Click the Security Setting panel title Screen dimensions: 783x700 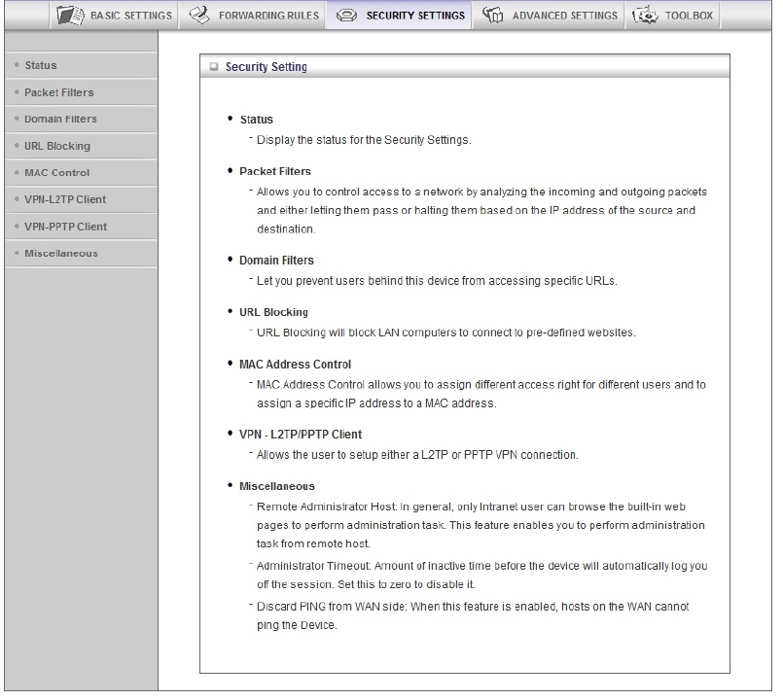pyautogui.click(x=267, y=66)
